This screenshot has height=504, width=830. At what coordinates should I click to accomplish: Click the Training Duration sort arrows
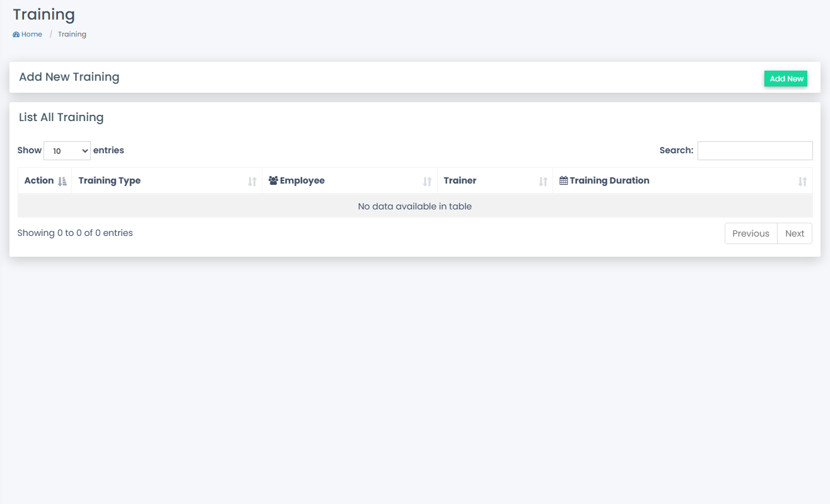(x=802, y=182)
